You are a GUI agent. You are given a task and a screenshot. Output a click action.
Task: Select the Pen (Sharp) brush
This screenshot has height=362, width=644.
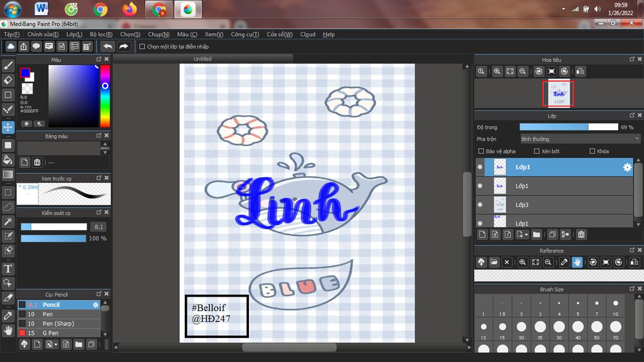coord(58,324)
